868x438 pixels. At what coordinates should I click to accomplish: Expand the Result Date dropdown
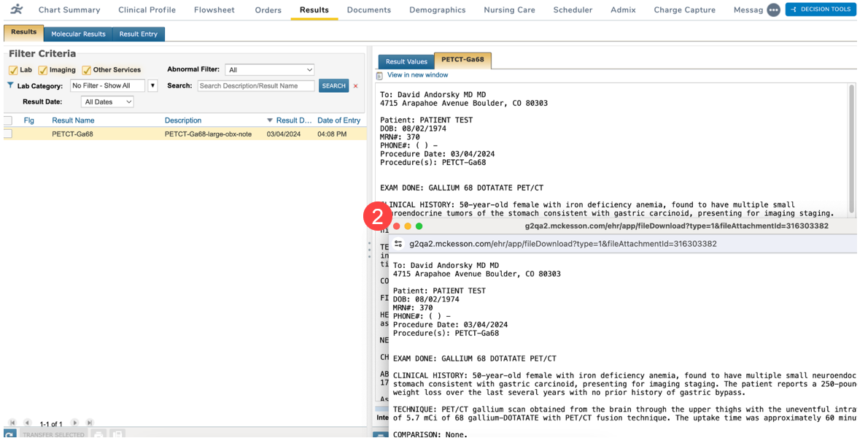coord(107,102)
